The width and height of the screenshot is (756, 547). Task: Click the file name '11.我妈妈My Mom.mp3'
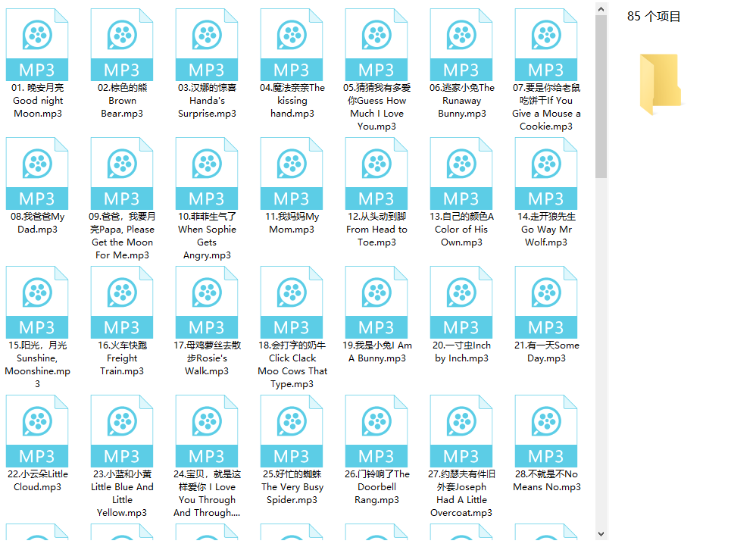[x=292, y=223]
